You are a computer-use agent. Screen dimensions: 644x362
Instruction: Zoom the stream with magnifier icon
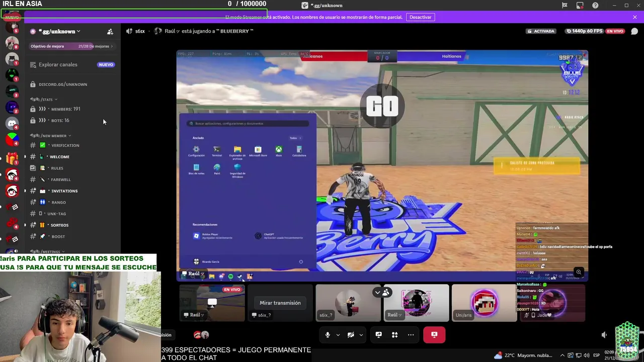(579, 273)
